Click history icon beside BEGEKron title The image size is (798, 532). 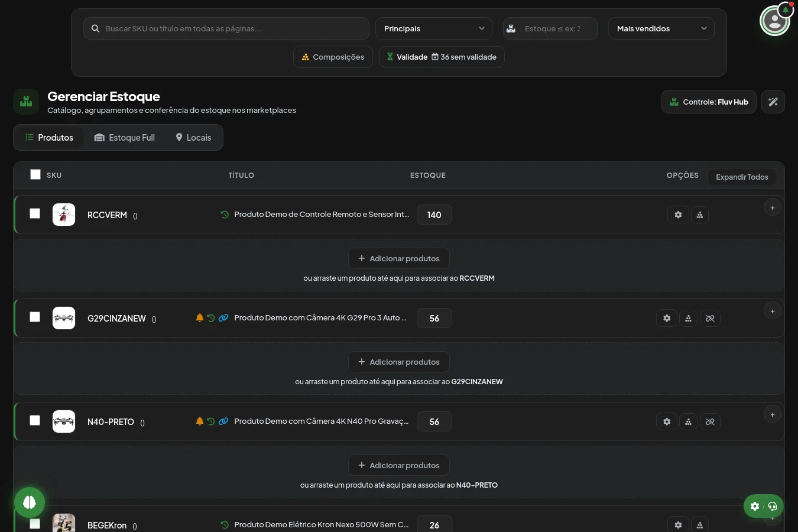coord(225,525)
